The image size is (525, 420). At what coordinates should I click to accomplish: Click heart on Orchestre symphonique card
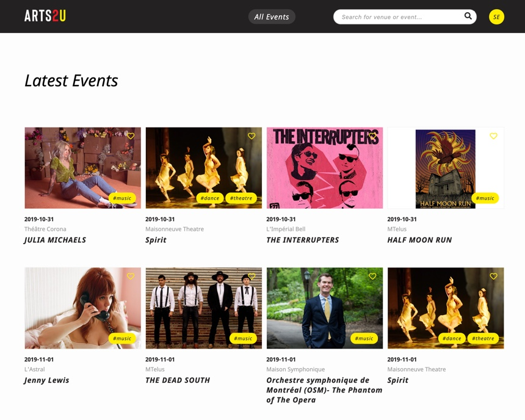click(x=372, y=276)
